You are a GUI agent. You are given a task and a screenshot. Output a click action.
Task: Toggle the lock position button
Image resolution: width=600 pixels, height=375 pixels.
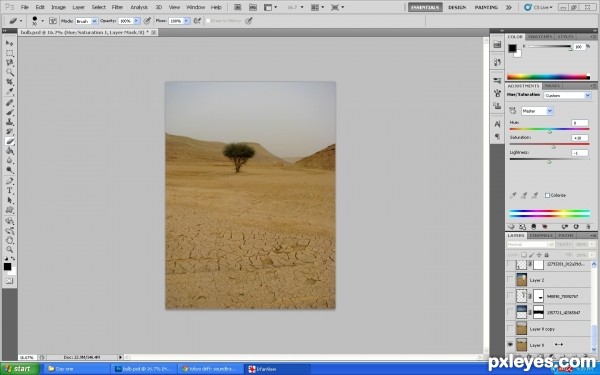(x=539, y=255)
